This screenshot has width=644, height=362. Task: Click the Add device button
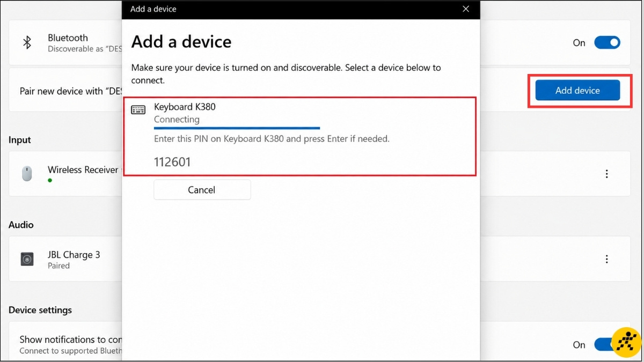(x=577, y=91)
